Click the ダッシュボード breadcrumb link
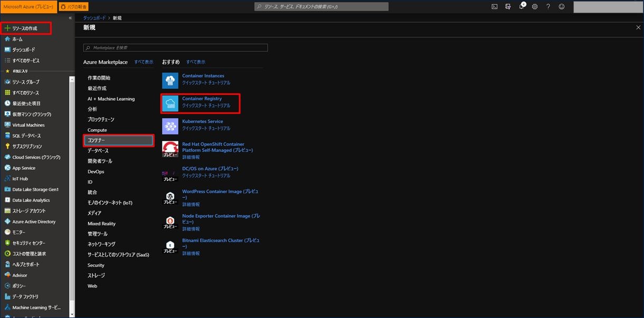 (x=94, y=18)
